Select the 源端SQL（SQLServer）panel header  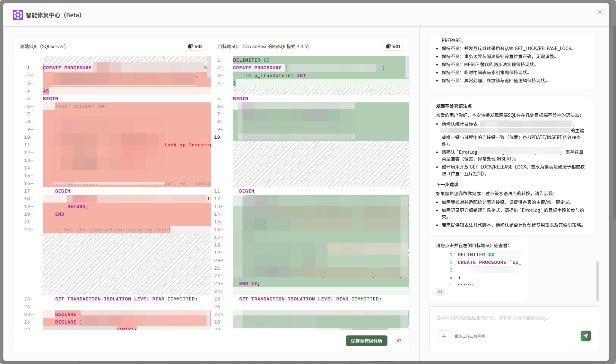pos(42,46)
